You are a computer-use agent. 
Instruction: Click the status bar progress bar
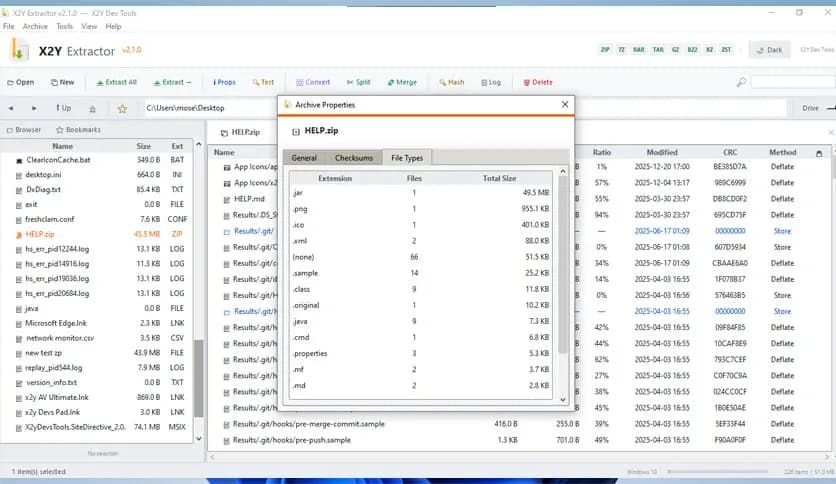(717, 472)
